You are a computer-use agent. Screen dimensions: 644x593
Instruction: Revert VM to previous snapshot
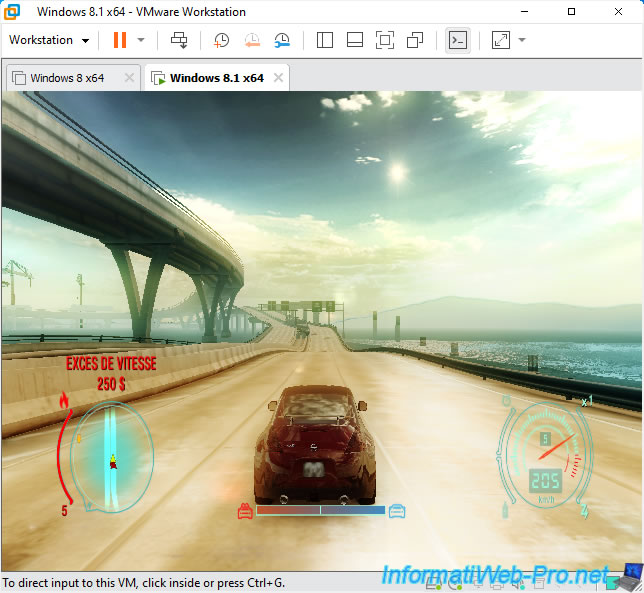pos(252,40)
